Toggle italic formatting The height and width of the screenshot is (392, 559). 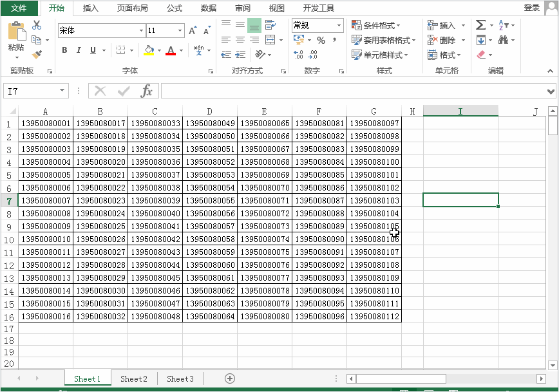click(x=79, y=50)
